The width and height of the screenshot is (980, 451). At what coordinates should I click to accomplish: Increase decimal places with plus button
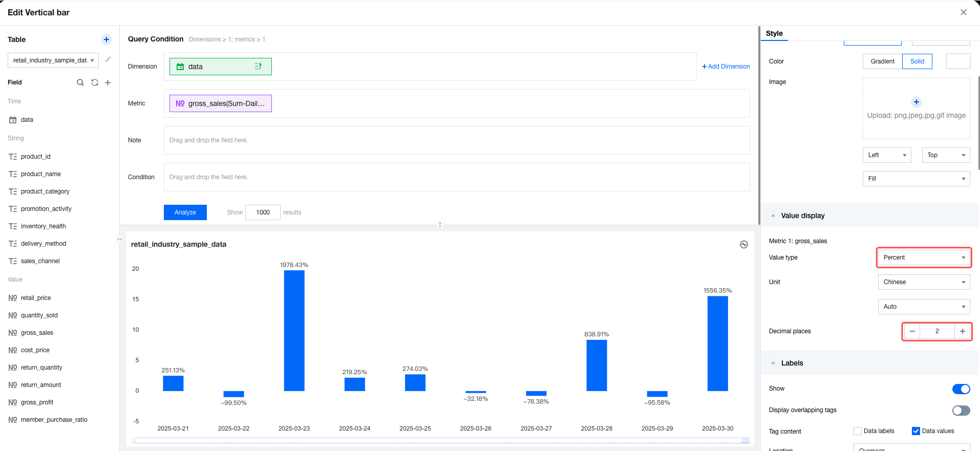pos(963,331)
